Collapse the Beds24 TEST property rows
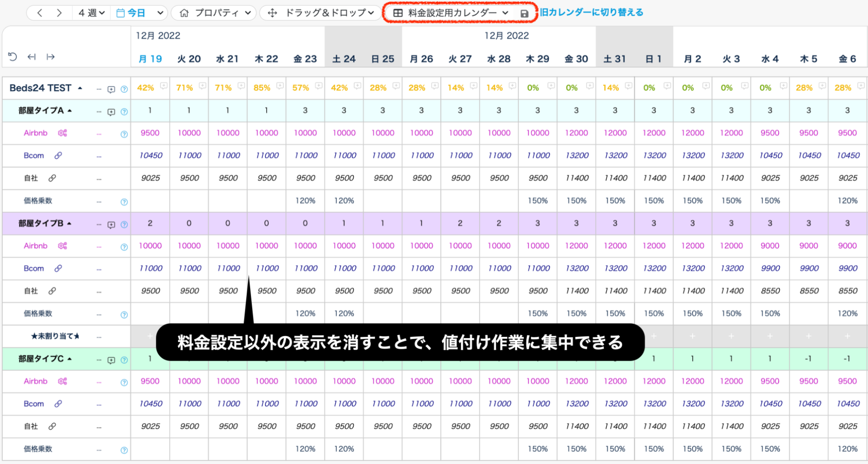 pyautogui.click(x=80, y=88)
